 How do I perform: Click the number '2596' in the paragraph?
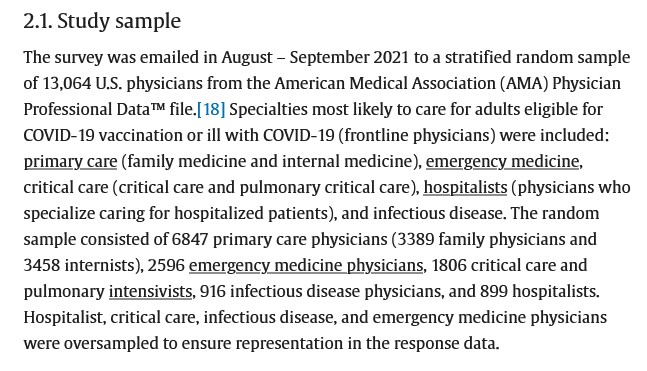(166, 265)
